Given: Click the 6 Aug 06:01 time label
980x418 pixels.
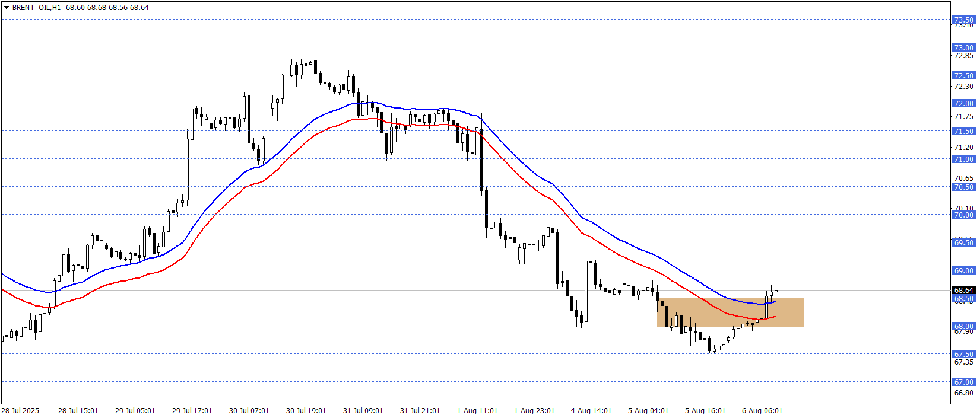Looking at the screenshot, I should pyautogui.click(x=762, y=410).
